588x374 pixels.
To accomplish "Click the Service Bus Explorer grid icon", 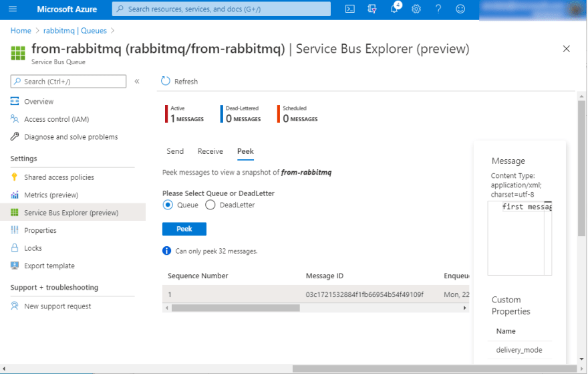I will (15, 213).
